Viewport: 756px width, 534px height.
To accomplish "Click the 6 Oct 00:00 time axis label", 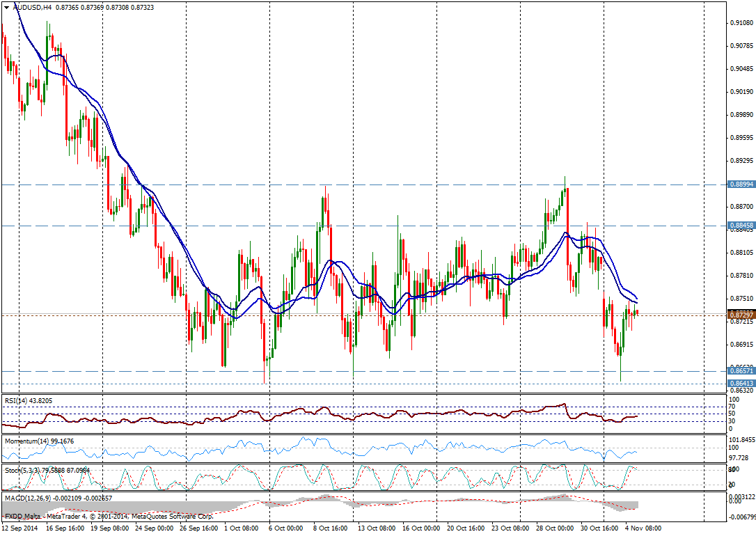I will (285, 528).
